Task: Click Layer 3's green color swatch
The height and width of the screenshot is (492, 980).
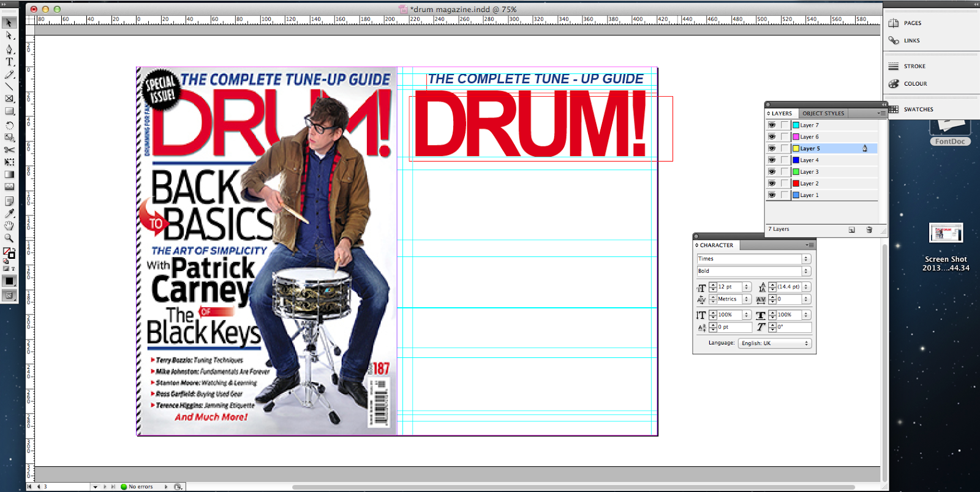Action: (x=796, y=171)
